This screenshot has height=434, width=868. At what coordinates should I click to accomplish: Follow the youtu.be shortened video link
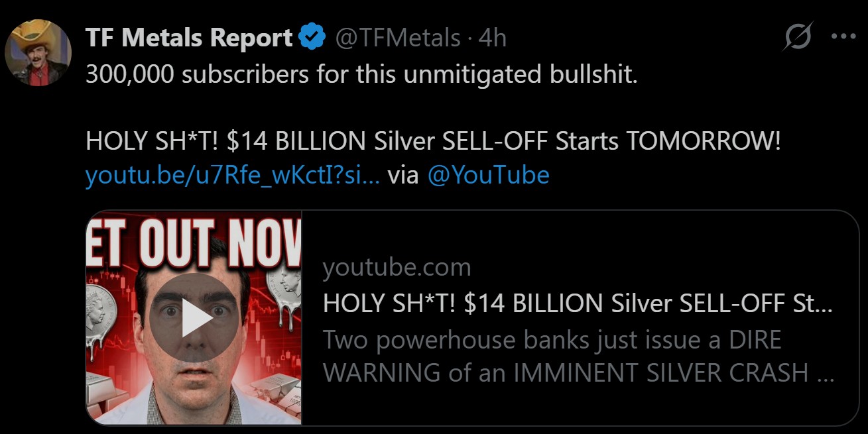tap(232, 175)
